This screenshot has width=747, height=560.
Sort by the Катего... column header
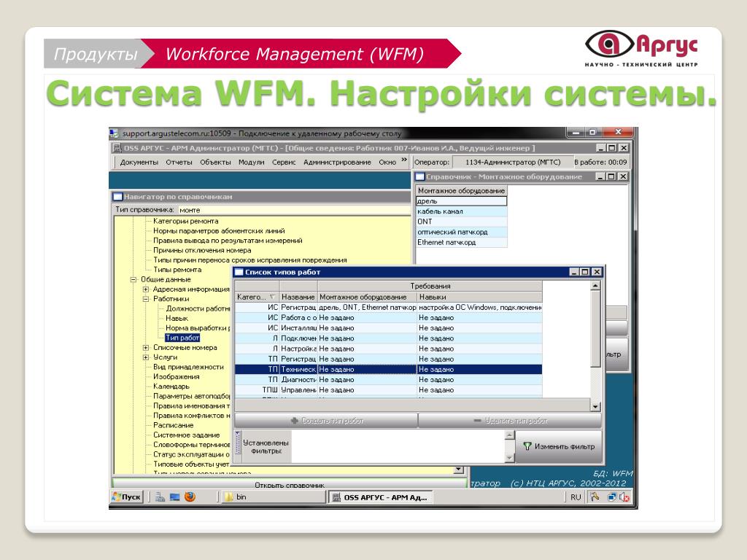257,297
